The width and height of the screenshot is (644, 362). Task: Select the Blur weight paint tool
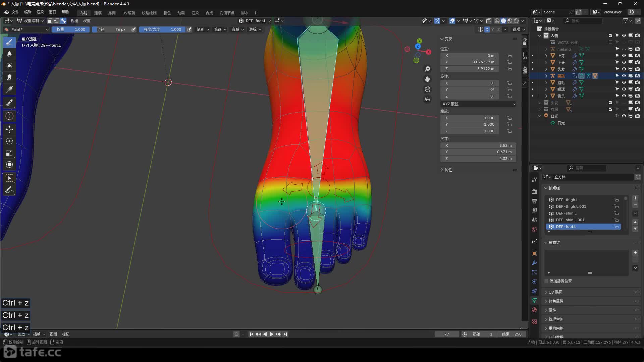coord(9,54)
